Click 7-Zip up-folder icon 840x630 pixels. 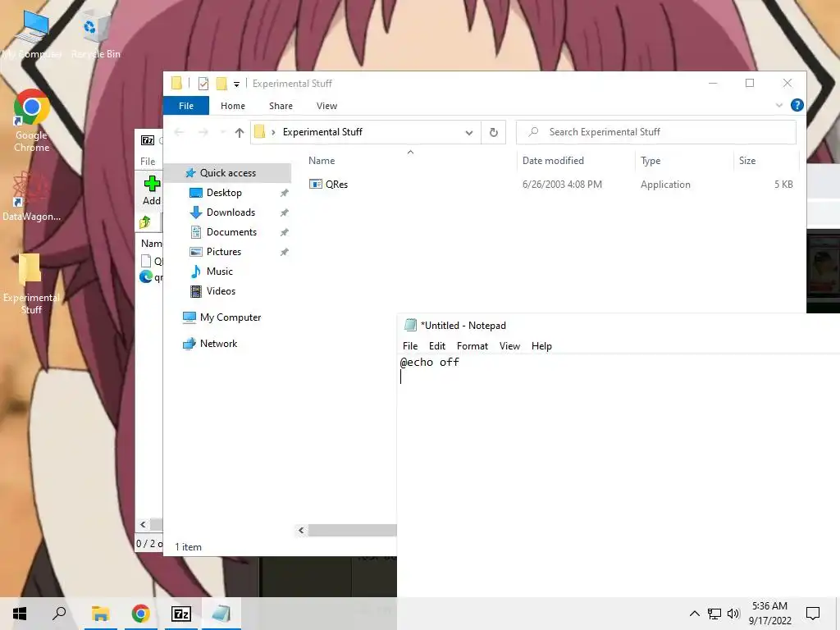pos(144,222)
